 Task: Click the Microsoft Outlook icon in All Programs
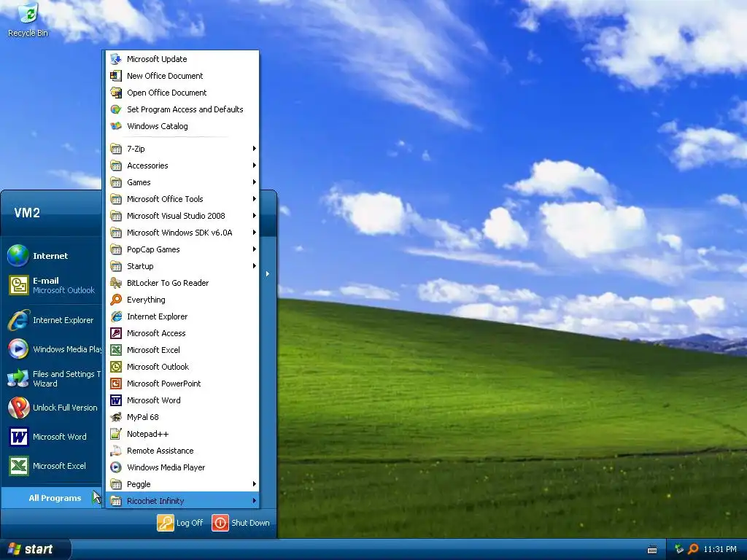point(116,367)
